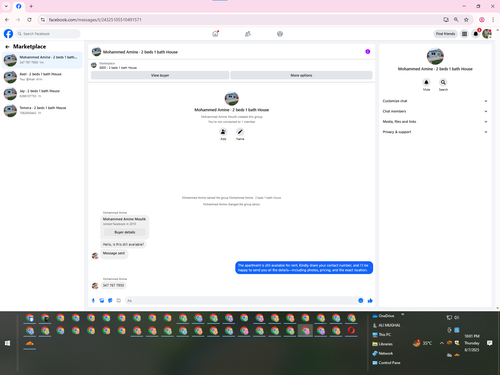
Task: Open Opera browser from taskbar
Action: coord(351,331)
